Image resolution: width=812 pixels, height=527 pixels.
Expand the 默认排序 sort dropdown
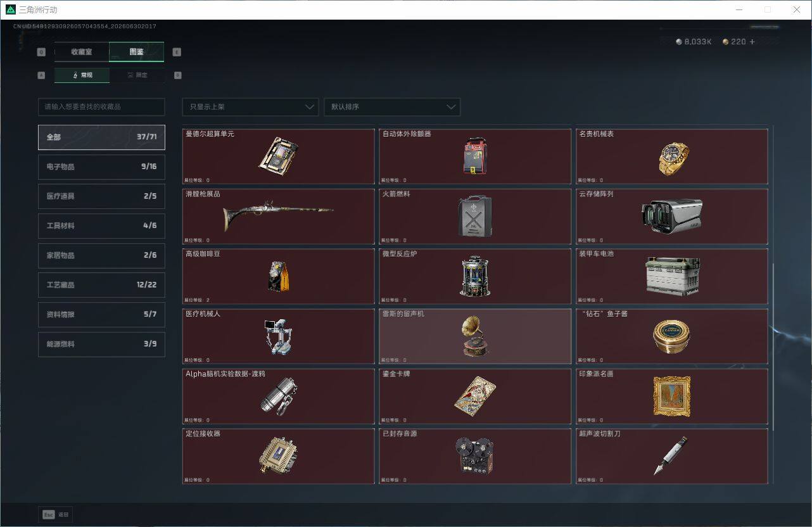[392, 106]
